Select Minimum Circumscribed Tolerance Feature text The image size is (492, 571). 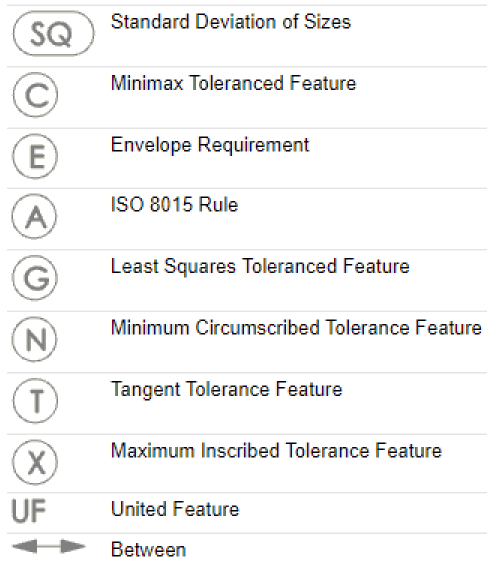296,327
